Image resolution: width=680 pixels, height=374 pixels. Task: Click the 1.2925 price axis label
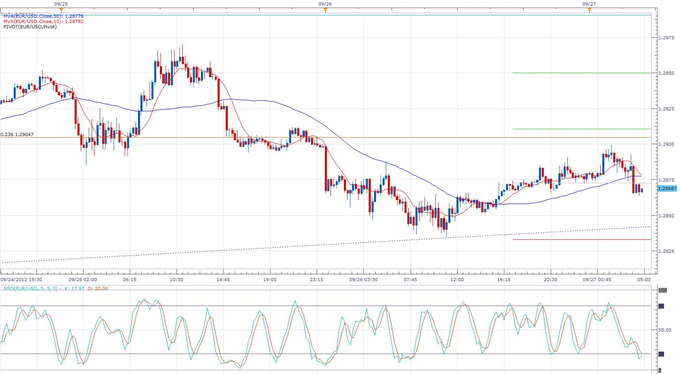click(666, 109)
